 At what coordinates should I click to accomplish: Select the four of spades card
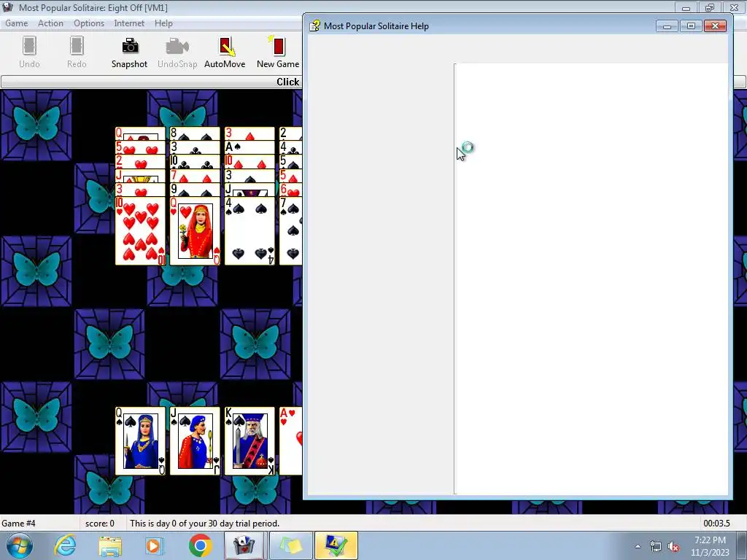point(249,231)
